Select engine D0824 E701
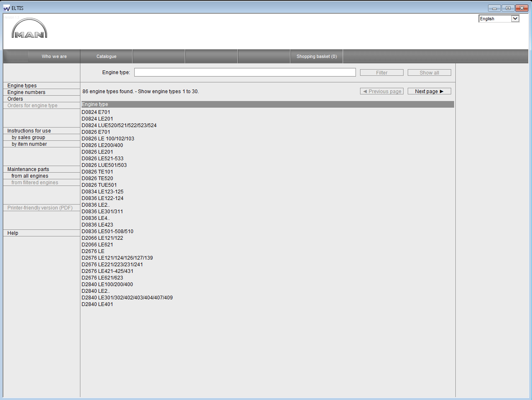The width and height of the screenshot is (532, 400). coord(96,112)
